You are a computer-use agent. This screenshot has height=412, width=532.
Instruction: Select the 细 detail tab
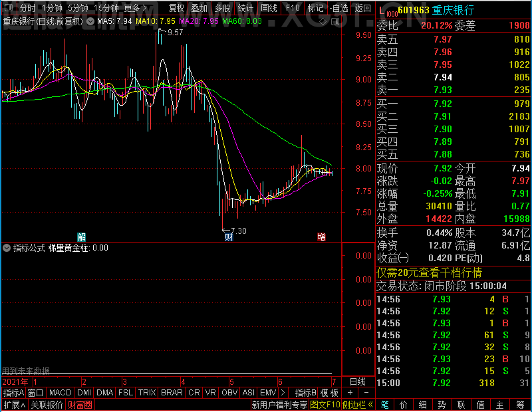tap(422, 405)
